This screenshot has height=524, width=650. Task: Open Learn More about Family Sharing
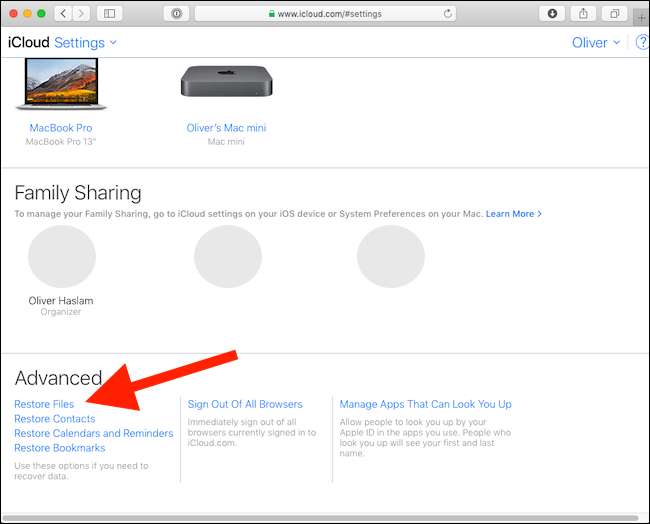[x=514, y=214]
